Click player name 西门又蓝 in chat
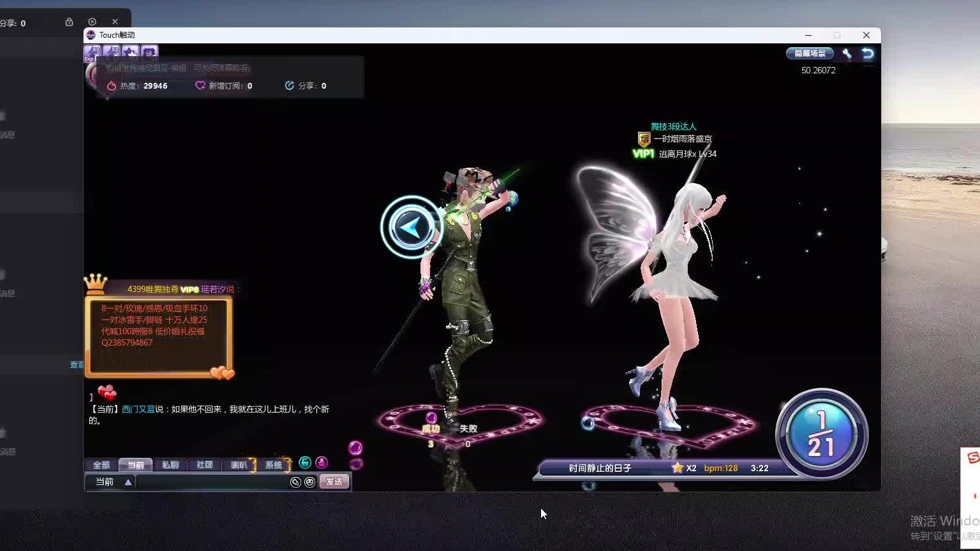The image size is (980, 551). pyautogui.click(x=138, y=409)
